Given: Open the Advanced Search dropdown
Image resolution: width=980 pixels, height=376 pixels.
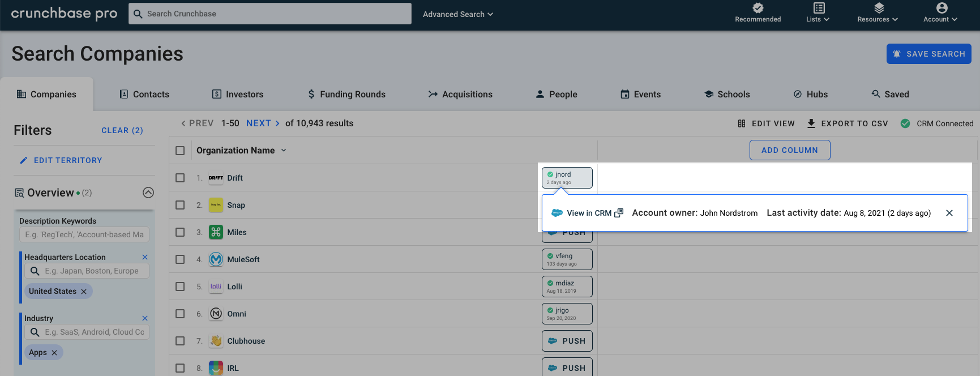Looking at the screenshot, I should pyautogui.click(x=458, y=14).
